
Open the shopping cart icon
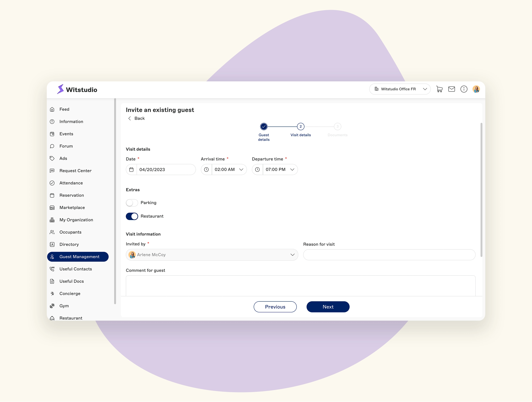click(439, 89)
